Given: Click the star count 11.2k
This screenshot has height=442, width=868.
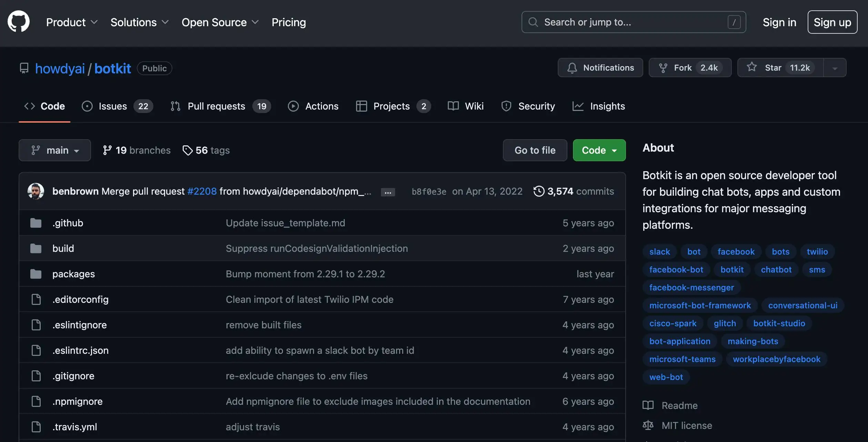Looking at the screenshot, I should 800,68.
